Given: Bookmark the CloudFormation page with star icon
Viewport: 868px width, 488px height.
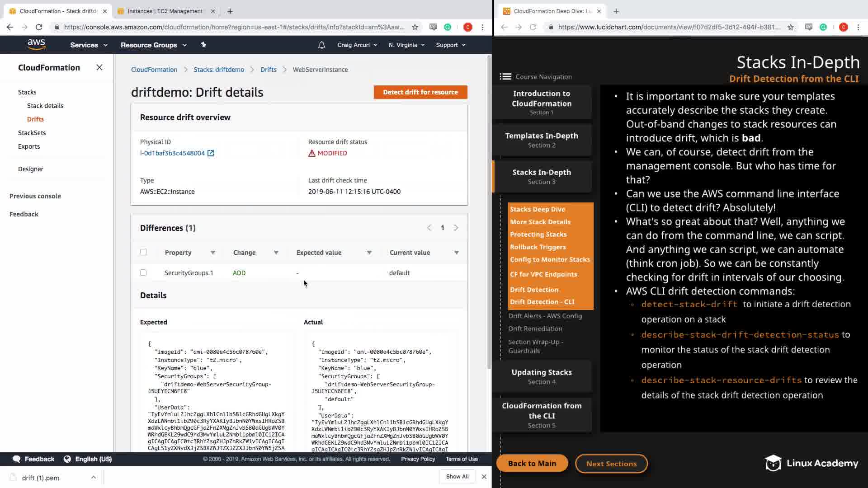Looking at the screenshot, I should tap(415, 27).
